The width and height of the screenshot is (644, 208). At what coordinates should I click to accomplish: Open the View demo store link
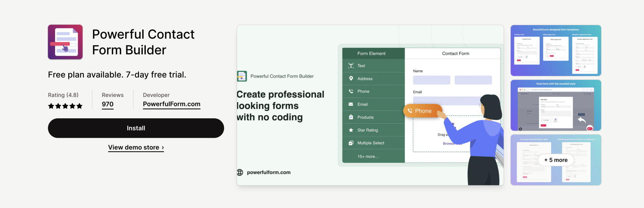click(x=136, y=147)
